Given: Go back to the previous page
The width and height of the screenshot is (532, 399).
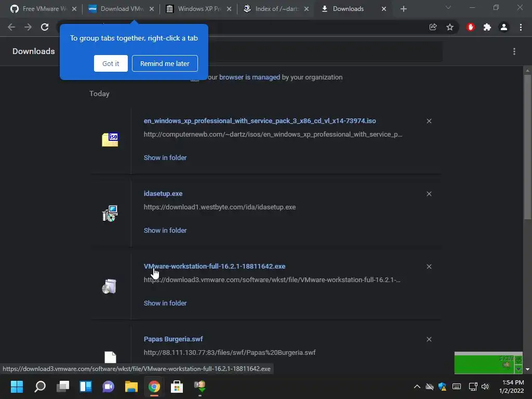Looking at the screenshot, I should 11,27.
